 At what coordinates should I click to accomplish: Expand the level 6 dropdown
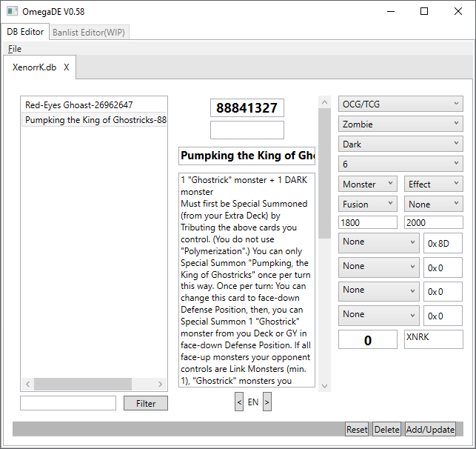pyautogui.click(x=401, y=164)
